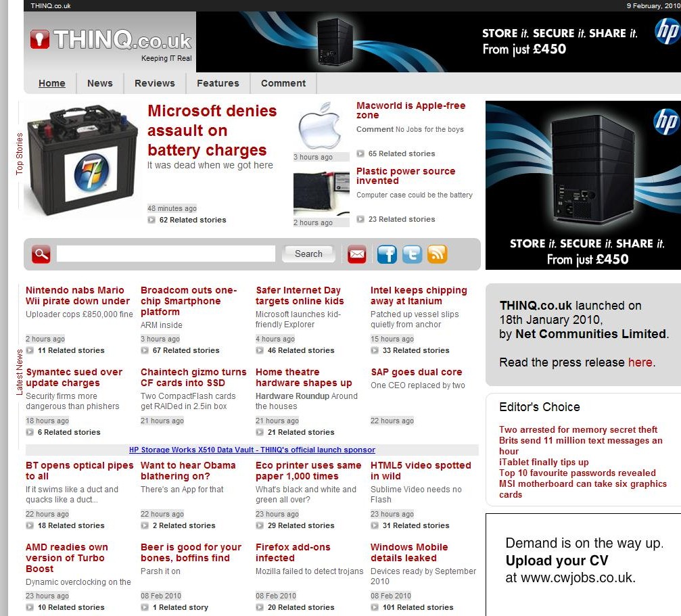
Task: Open Home theatre hardware shapes up
Action: 304,377
